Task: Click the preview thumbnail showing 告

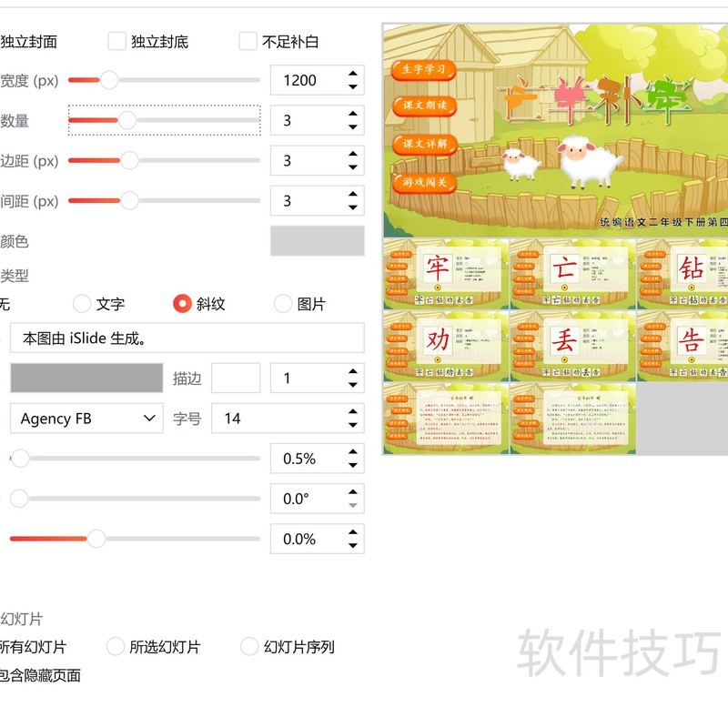Action: point(682,346)
